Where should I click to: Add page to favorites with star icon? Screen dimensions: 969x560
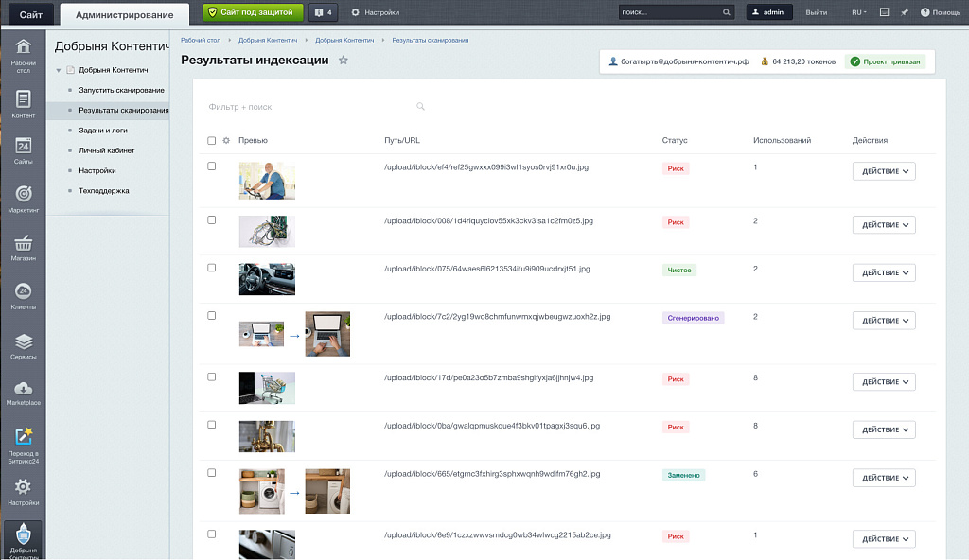pos(344,61)
